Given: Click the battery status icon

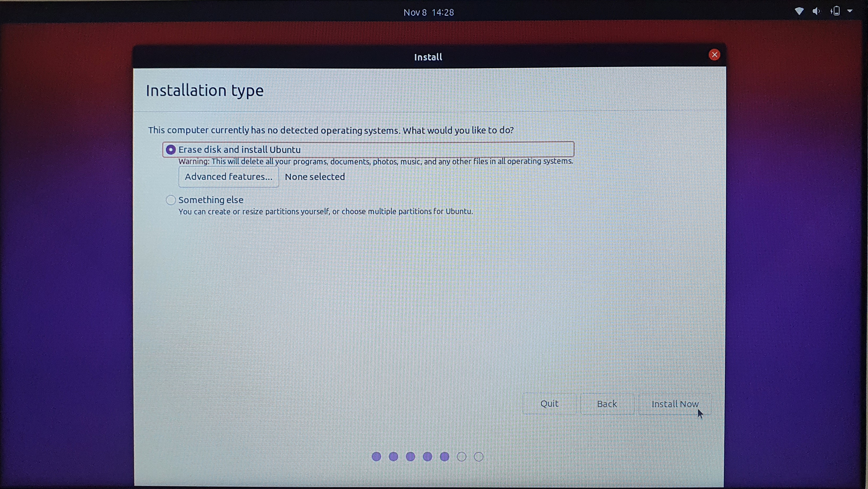Looking at the screenshot, I should [836, 11].
